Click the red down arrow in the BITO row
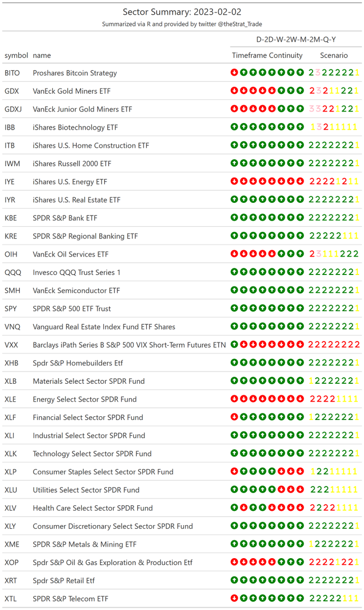 pyautogui.click(x=234, y=73)
